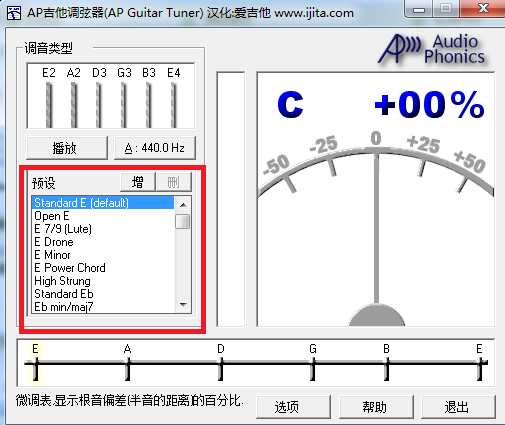
Task: Choose the B3 string graphic
Action: tap(149, 105)
